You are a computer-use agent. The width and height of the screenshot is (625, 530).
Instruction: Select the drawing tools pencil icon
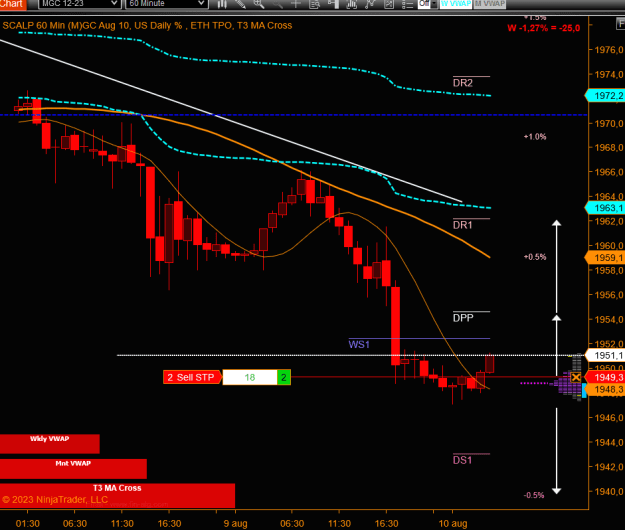(240, 4)
